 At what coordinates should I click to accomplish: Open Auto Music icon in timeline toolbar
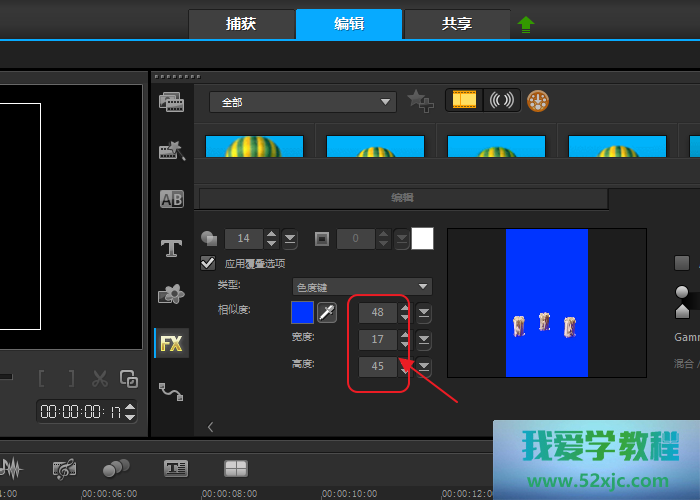65,468
